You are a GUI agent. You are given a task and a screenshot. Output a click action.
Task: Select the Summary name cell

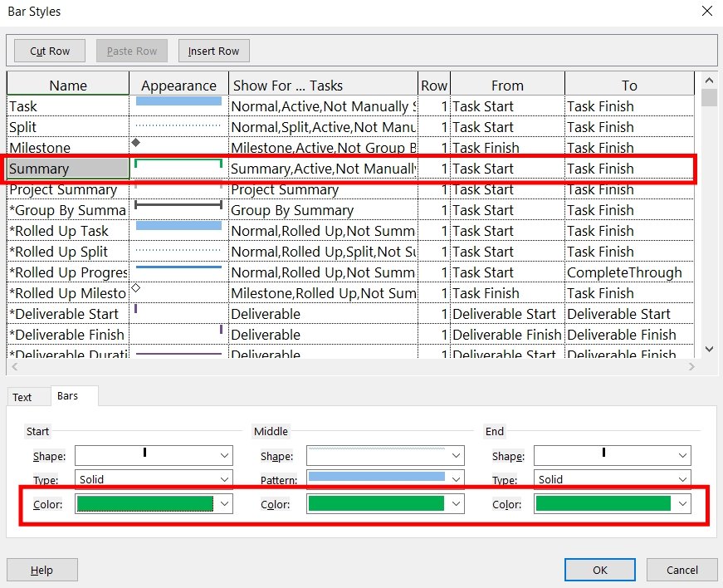tap(68, 169)
